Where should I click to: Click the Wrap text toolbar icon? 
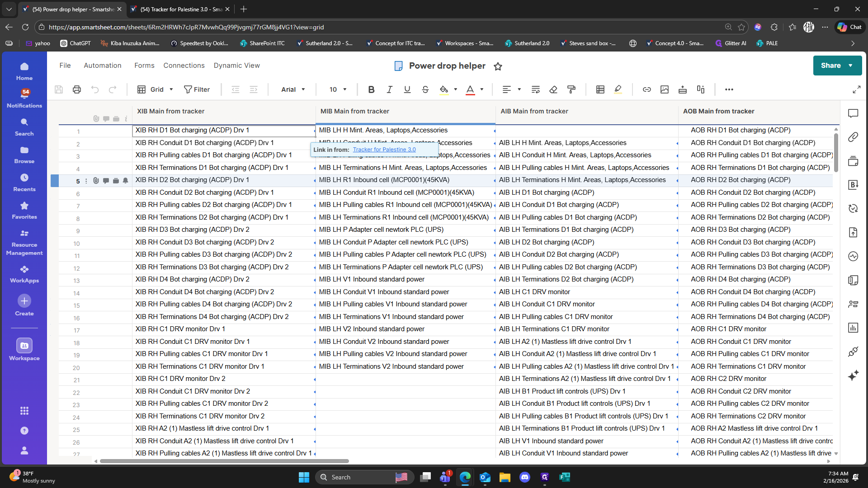pyautogui.click(x=536, y=89)
